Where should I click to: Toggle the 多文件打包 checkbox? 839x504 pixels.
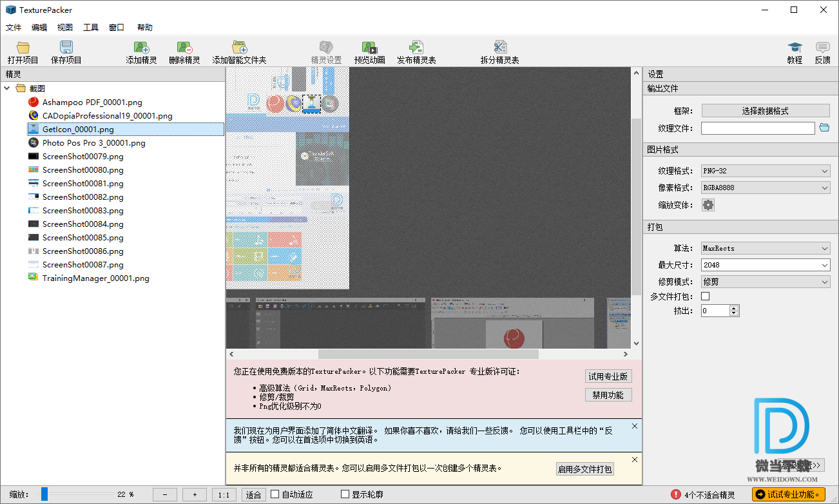click(x=705, y=296)
